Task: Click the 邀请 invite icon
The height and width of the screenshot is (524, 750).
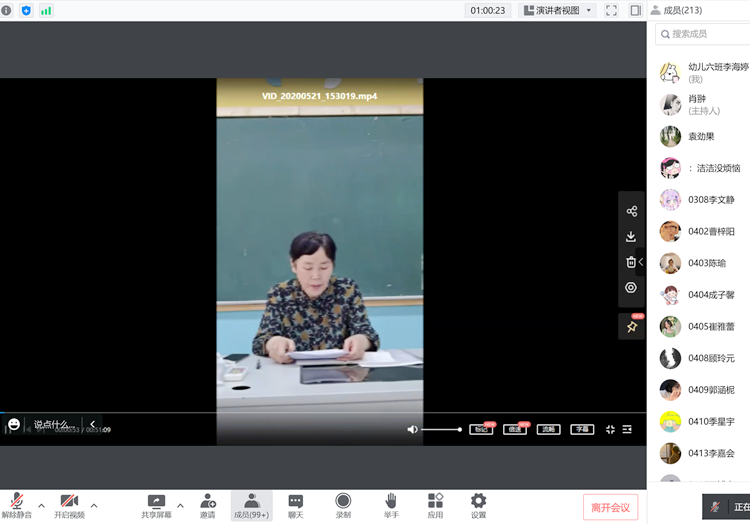Action: pos(208,506)
